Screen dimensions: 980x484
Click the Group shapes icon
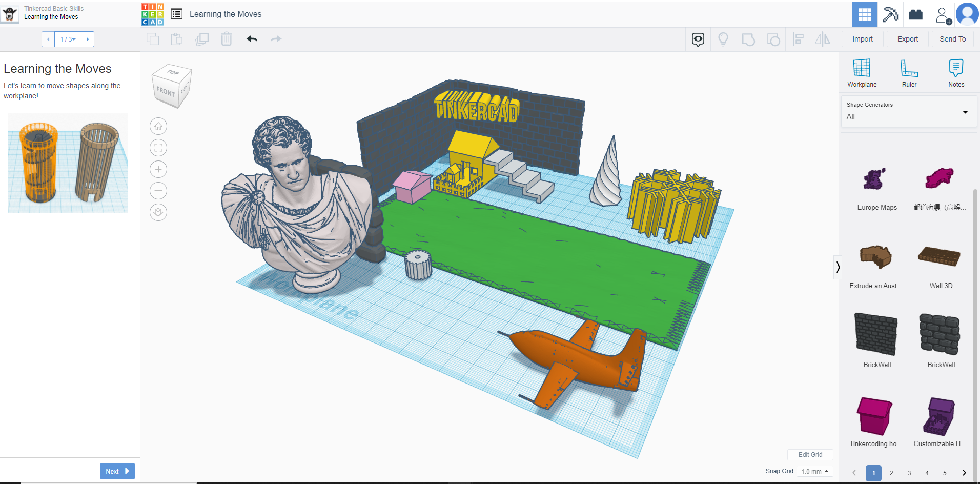pyautogui.click(x=748, y=39)
